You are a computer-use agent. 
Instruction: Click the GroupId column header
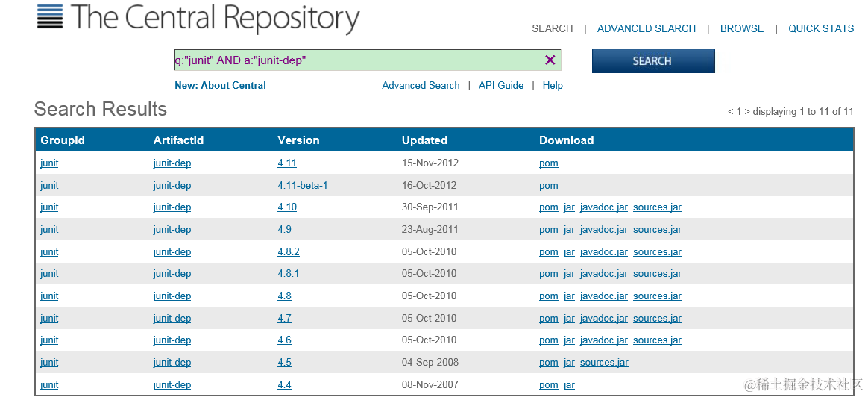point(63,140)
